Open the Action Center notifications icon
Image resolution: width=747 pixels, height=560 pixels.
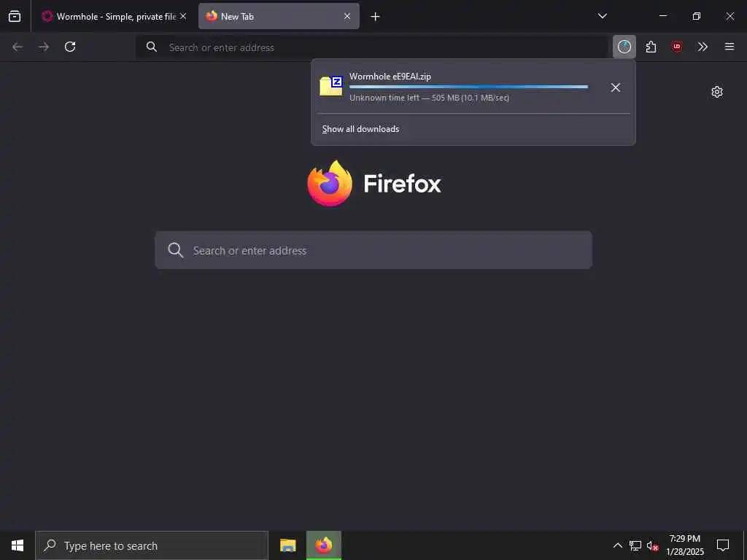pos(723,545)
